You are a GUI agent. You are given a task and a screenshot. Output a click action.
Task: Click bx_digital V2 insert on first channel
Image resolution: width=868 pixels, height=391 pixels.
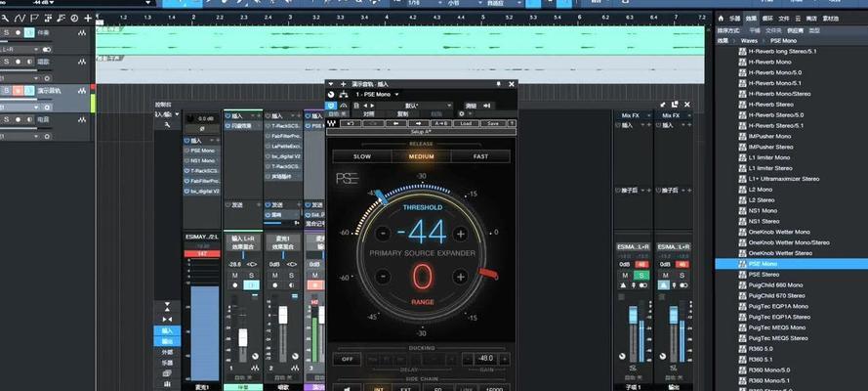201,191
